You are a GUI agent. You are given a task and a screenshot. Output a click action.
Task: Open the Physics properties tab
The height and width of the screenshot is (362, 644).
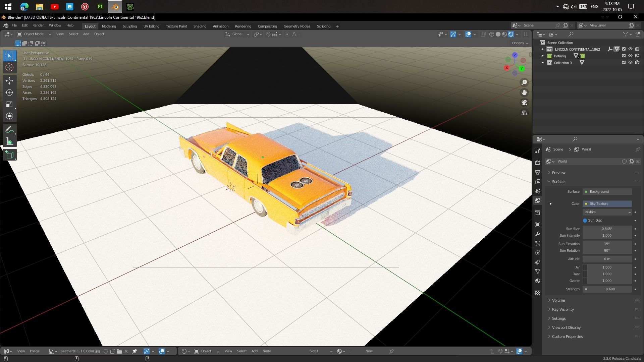click(538, 253)
